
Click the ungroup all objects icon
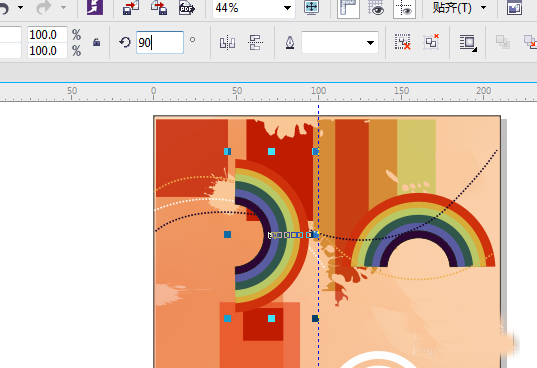(x=431, y=42)
